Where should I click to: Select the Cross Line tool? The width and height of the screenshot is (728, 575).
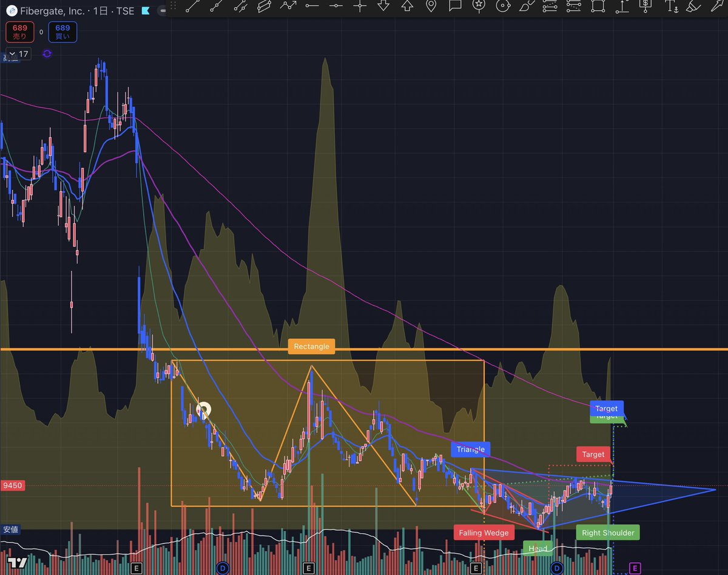(360, 6)
